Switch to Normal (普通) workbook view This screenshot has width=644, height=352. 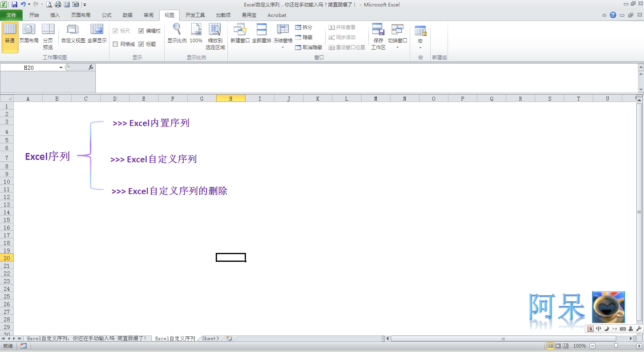tap(10, 37)
